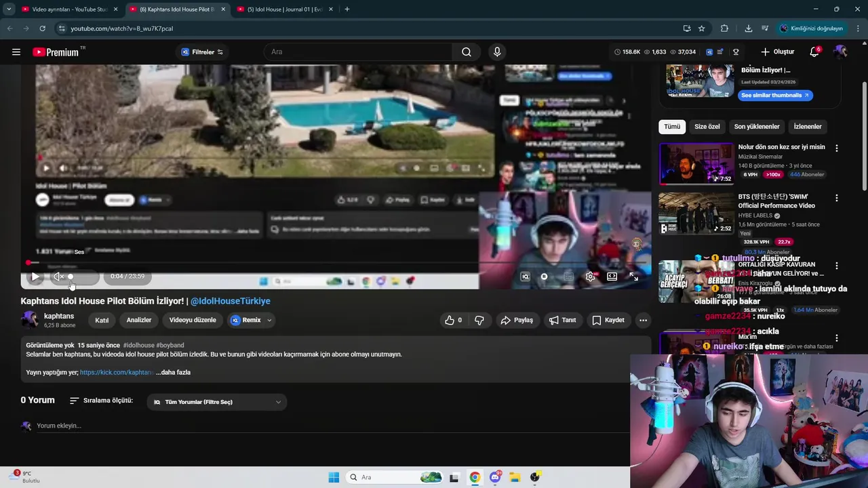The width and height of the screenshot is (868, 488).
Task: Open the account avatar menu
Action: [841, 52]
